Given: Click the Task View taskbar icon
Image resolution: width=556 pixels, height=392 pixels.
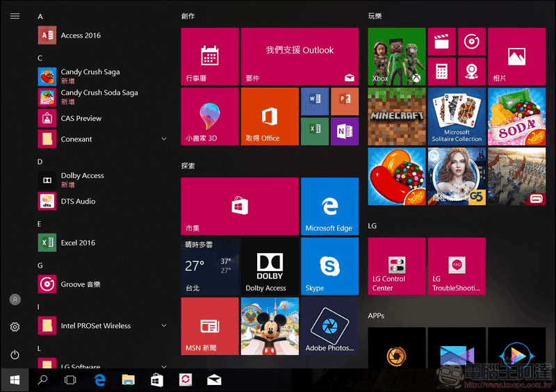Looking at the screenshot, I should 70,379.
